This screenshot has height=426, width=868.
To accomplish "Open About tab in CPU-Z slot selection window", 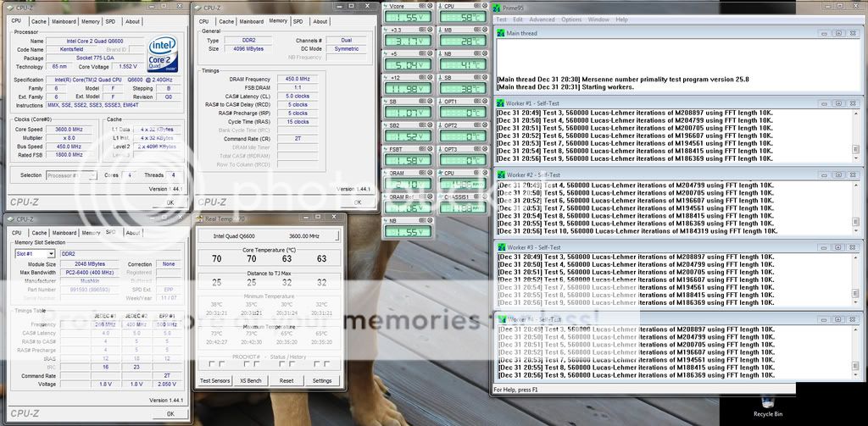I will coord(133,233).
